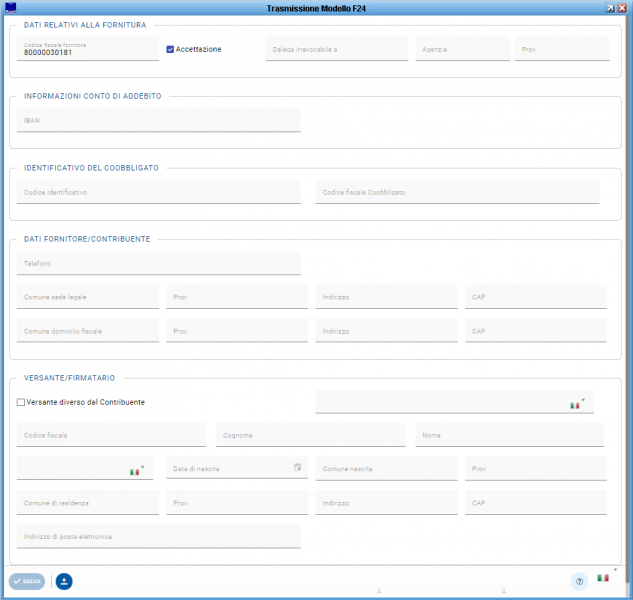This screenshot has height=600, width=633.
Task: Click the Delega irrevocabile a field
Action: 336,49
